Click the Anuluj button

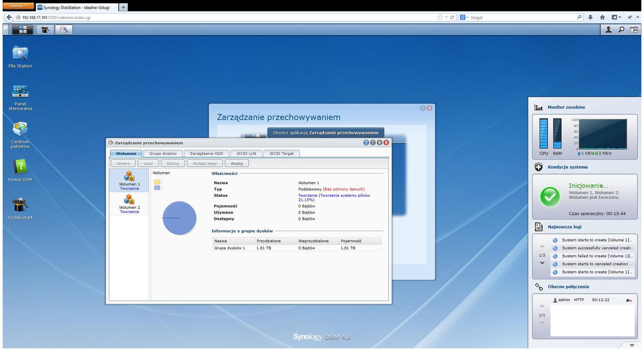click(237, 164)
